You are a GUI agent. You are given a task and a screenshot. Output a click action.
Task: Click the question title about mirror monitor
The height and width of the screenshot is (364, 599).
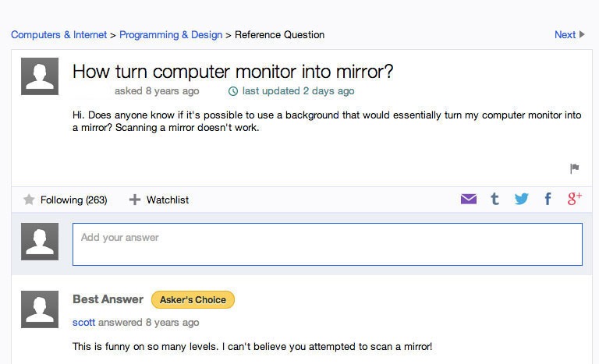coord(232,71)
